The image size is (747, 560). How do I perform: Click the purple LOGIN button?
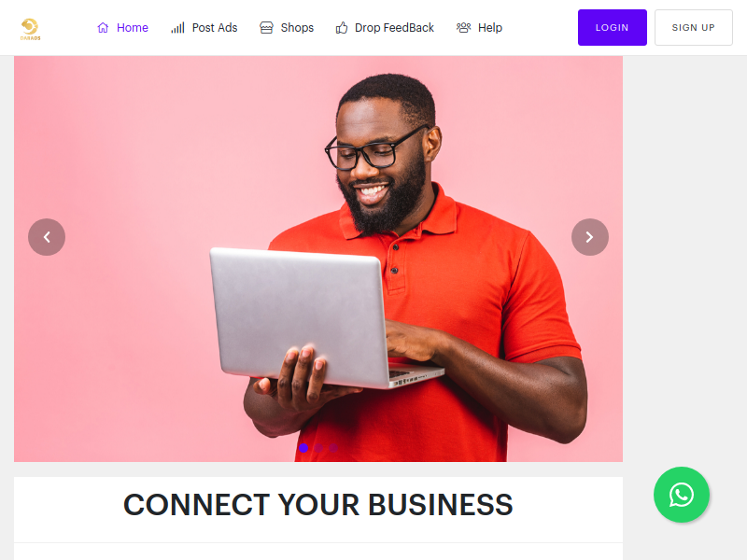613,28
